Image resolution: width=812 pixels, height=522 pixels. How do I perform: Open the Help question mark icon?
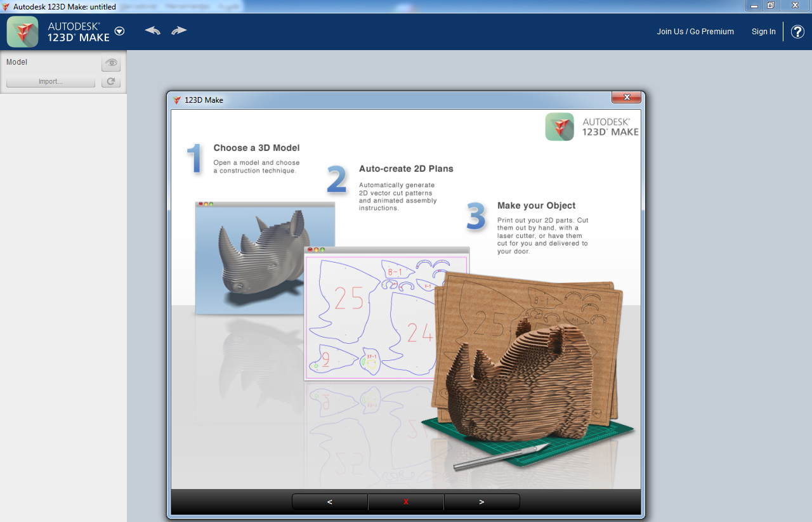[x=797, y=32]
